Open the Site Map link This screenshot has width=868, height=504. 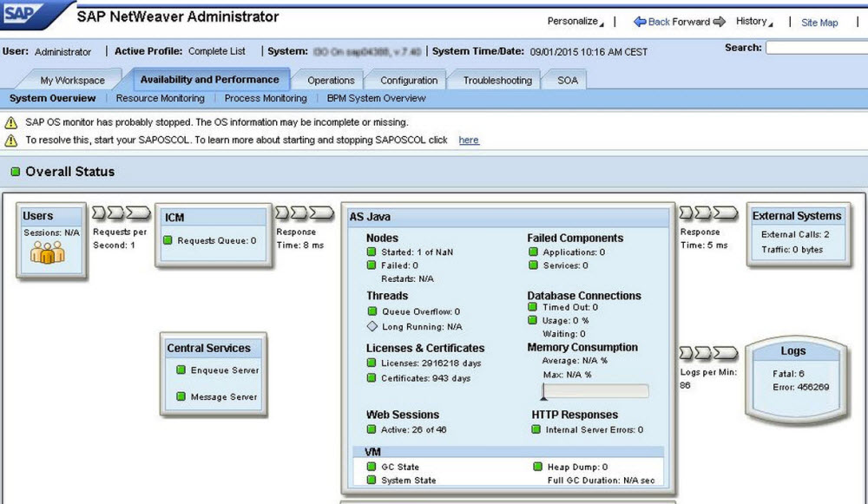tap(819, 23)
